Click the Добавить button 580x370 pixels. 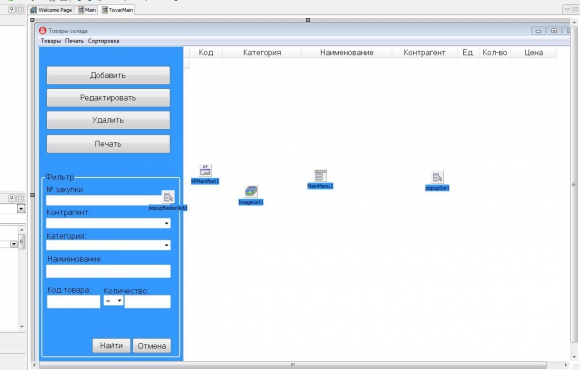tap(108, 75)
